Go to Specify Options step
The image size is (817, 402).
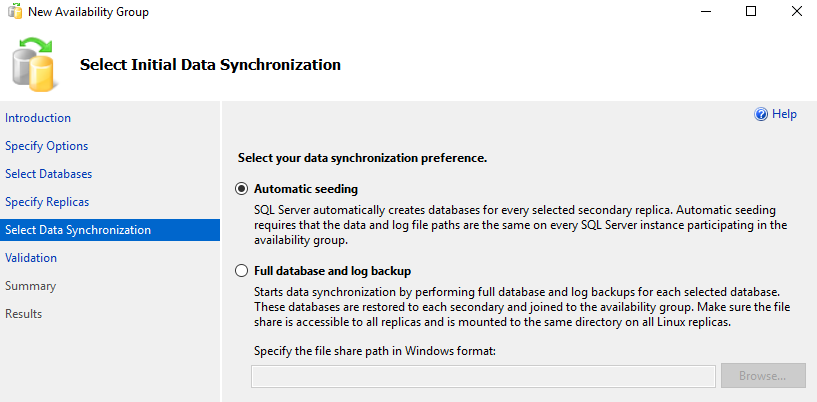[x=46, y=146]
